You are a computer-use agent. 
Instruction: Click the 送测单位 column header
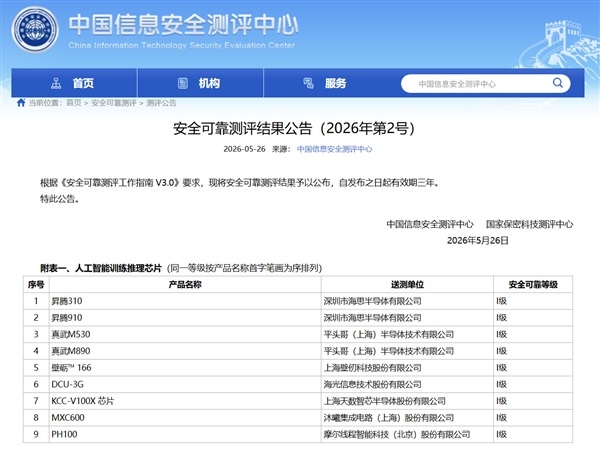pos(407,284)
